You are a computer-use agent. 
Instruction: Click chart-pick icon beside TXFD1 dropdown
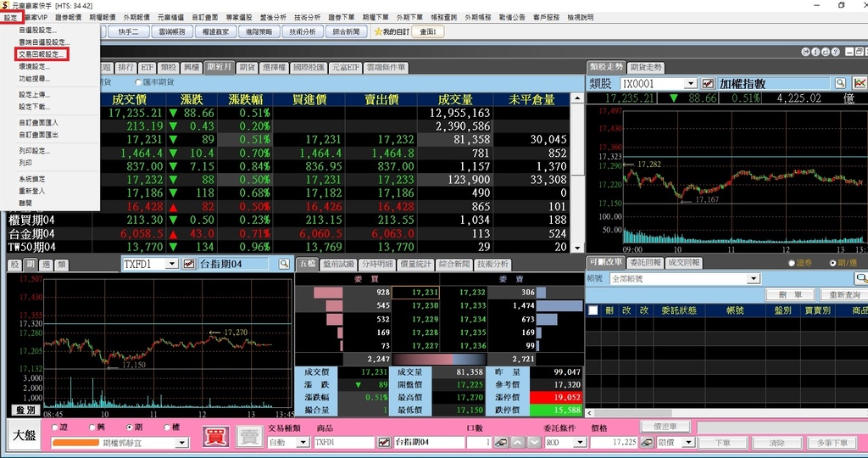coord(186,264)
